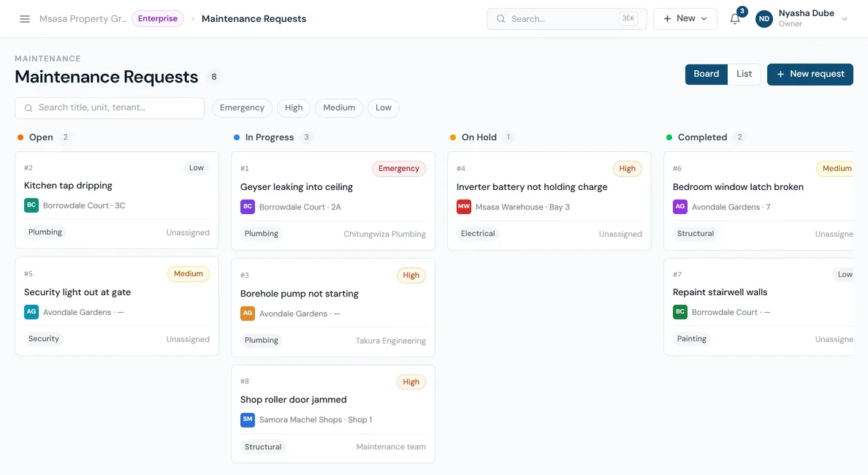Screen dimensions: 868x475
Task: Open the hamburger navigation menu
Action: pyautogui.click(x=24, y=19)
